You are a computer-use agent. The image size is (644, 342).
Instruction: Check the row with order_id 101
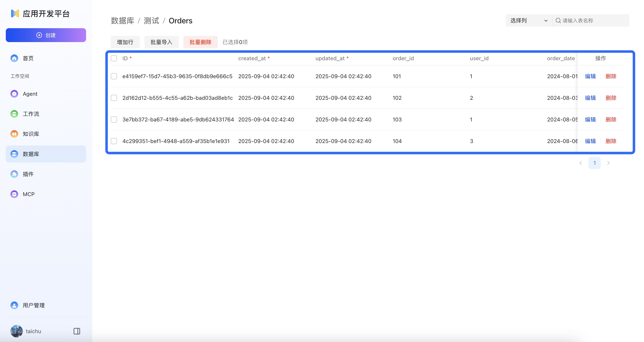coord(114,76)
